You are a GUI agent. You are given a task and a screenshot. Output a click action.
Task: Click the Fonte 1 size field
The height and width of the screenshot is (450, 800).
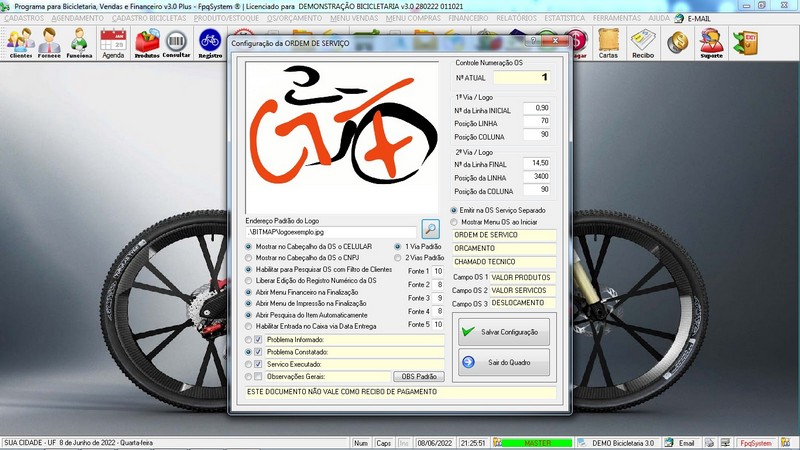pyautogui.click(x=438, y=271)
